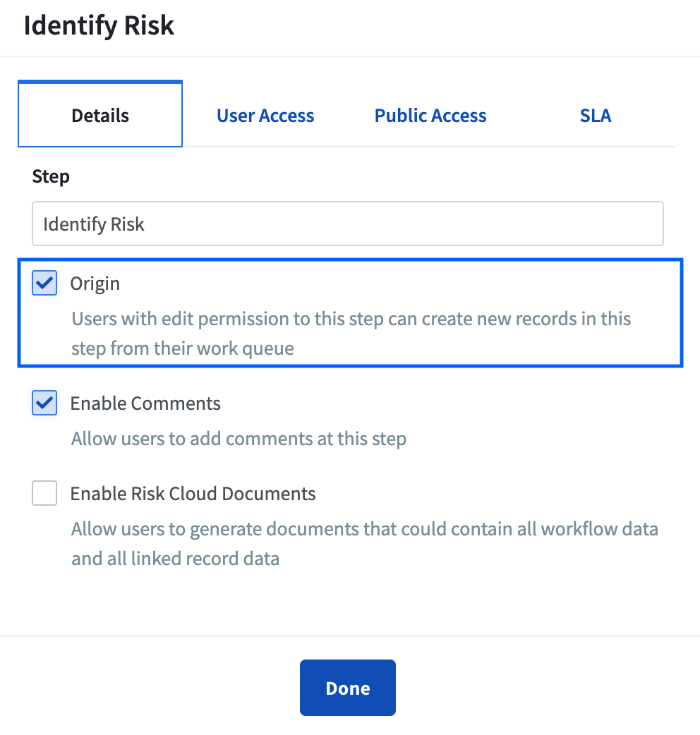The image size is (700, 735).
Task: Click the 'Identify Risk' text inside Step field
Action: [94, 224]
